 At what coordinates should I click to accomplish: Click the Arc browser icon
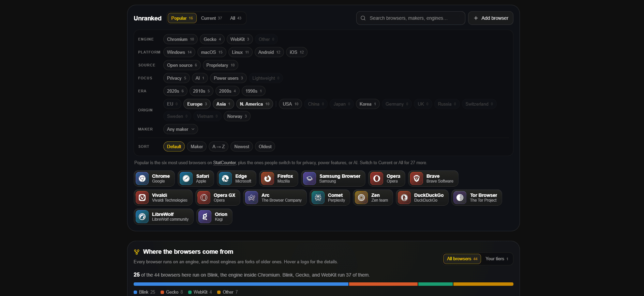pyautogui.click(x=252, y=198)
